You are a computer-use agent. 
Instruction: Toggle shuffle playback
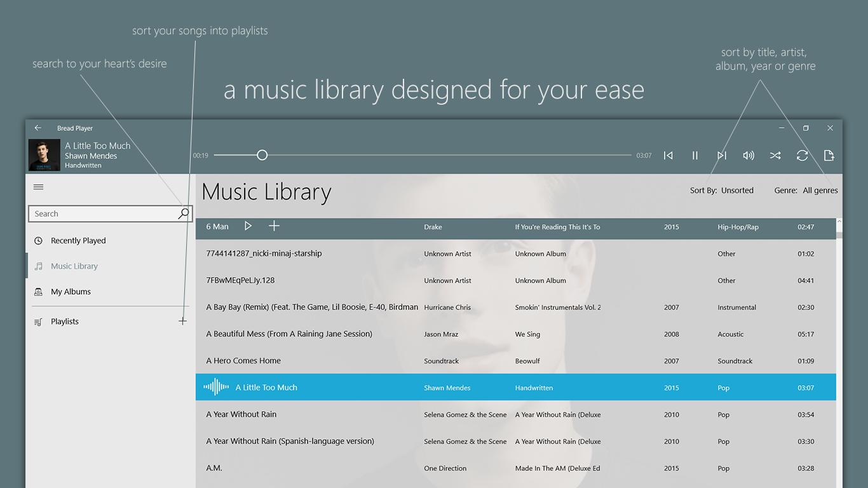[775, 156]
